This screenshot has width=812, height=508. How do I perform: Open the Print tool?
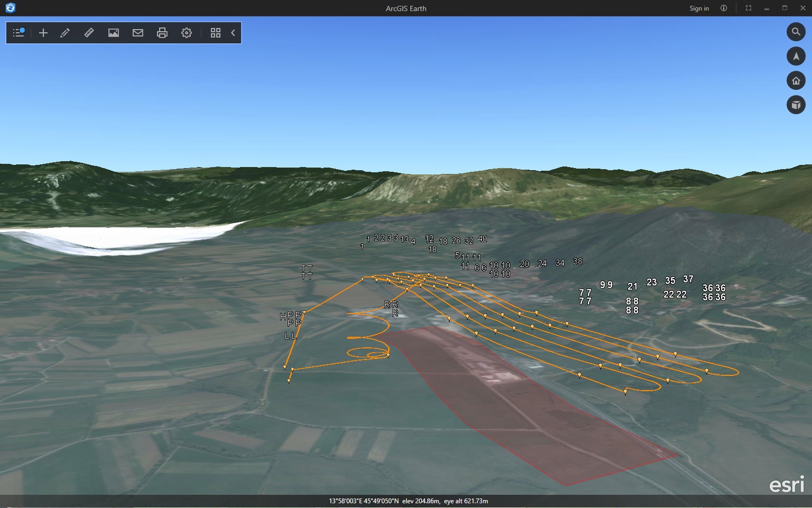(x=162, y=32)
